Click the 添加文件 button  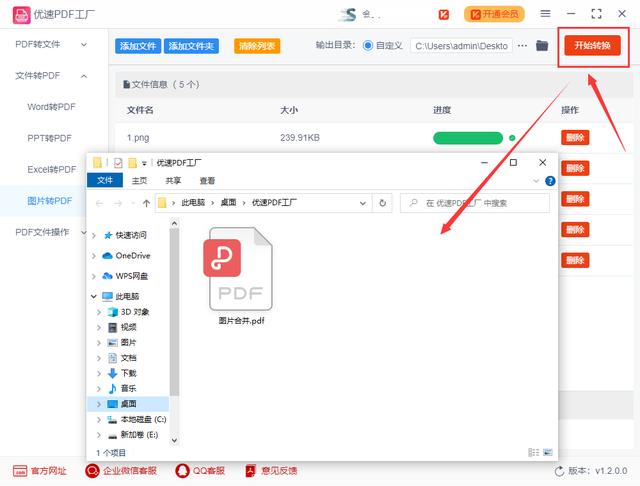click(138, 46)
